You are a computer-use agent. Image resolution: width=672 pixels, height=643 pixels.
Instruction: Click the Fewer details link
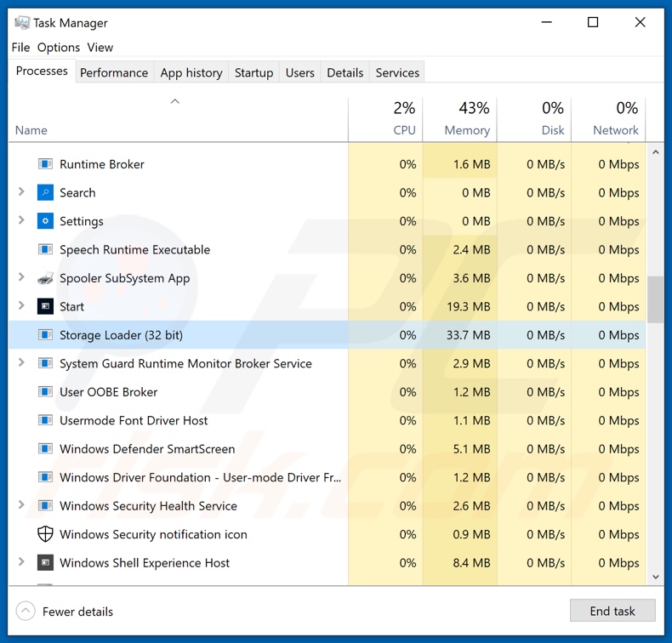point(77,612)
